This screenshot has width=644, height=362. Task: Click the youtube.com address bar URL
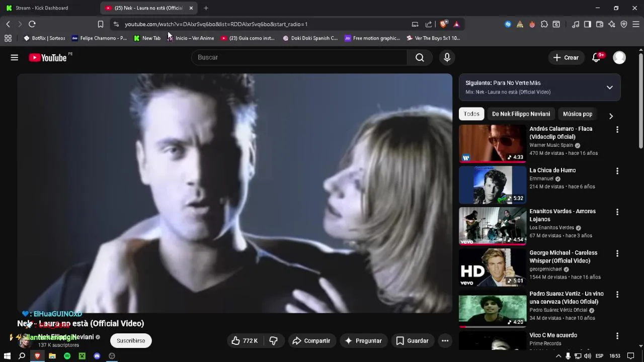click(x=216, y=24)
